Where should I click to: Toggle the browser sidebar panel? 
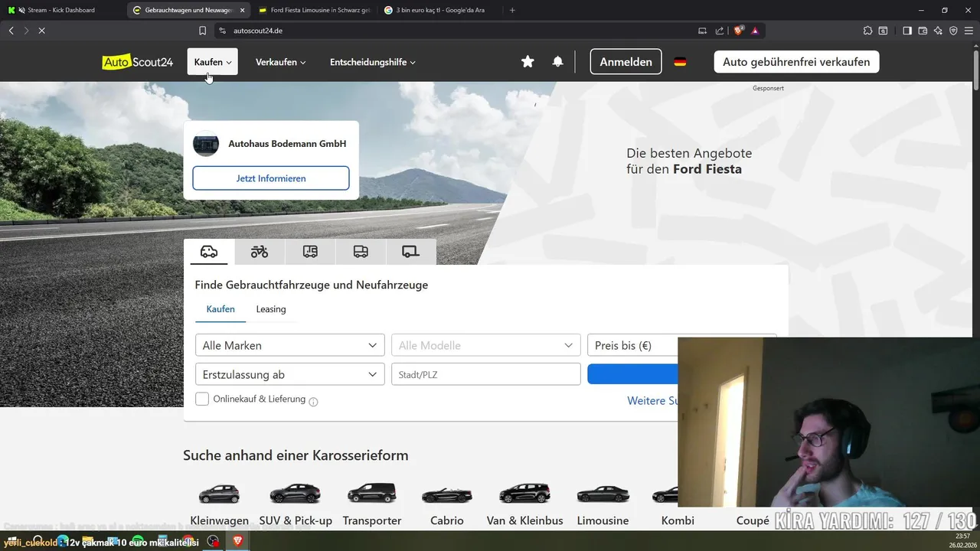click(906, 31)
